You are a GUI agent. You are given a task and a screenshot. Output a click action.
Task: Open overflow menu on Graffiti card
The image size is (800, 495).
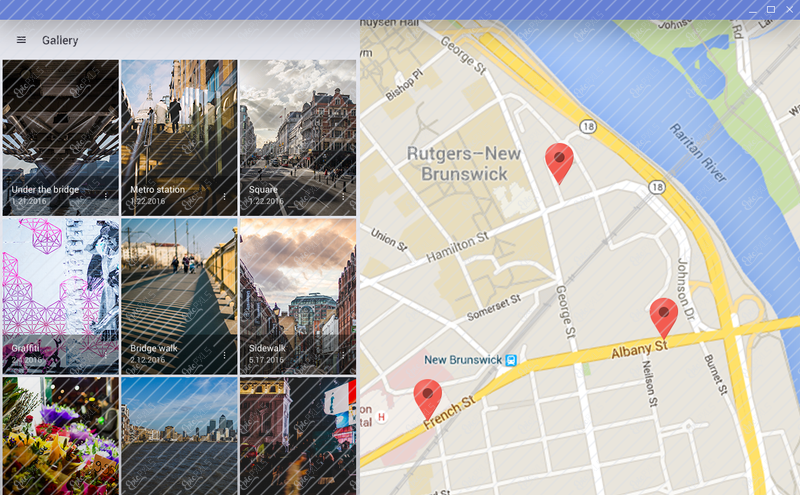106,355
